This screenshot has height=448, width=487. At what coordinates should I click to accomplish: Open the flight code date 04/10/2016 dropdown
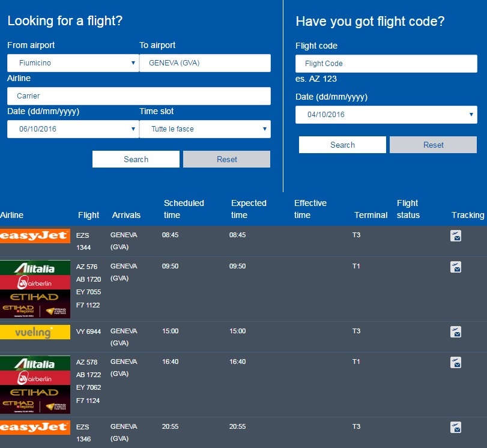point(386,115)
